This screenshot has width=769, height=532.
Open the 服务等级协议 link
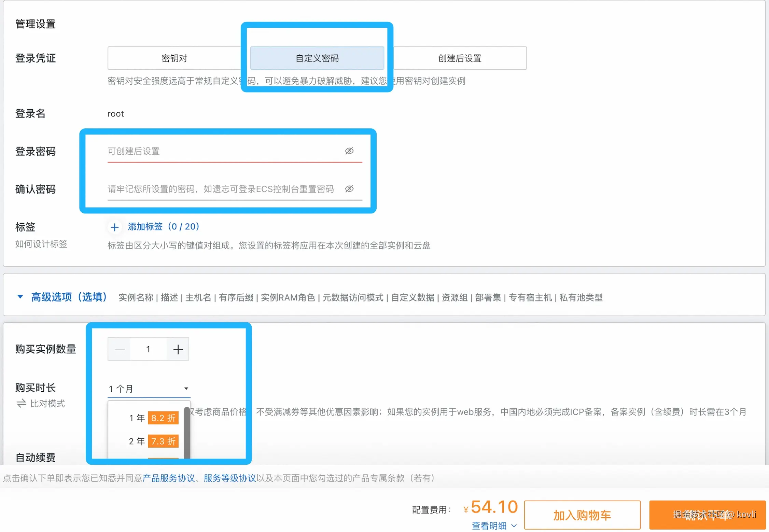(229, 478)
